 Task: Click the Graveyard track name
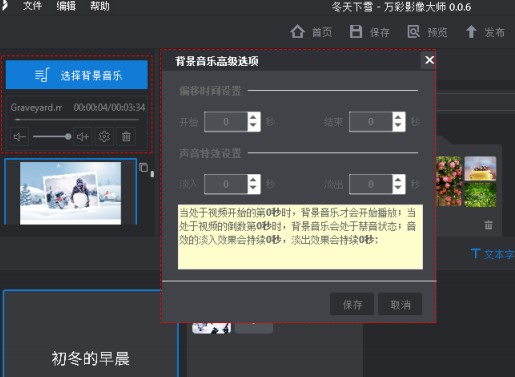36,107
